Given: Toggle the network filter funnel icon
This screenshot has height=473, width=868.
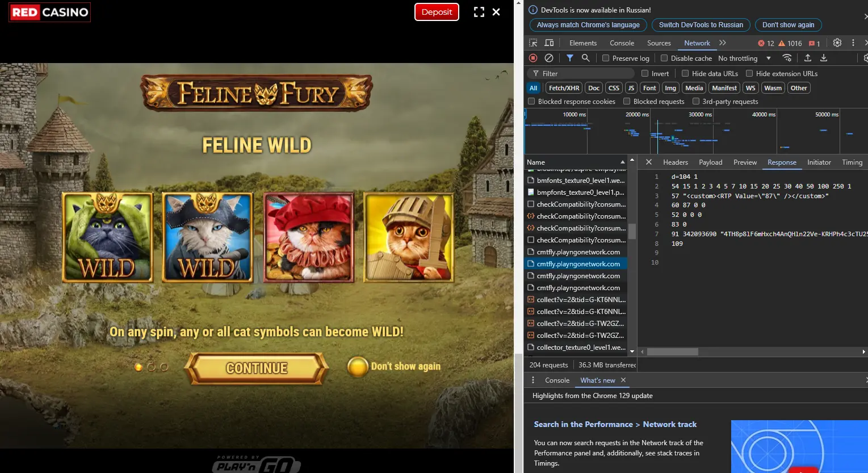Looking at the screenshot, I should [570, 58].
